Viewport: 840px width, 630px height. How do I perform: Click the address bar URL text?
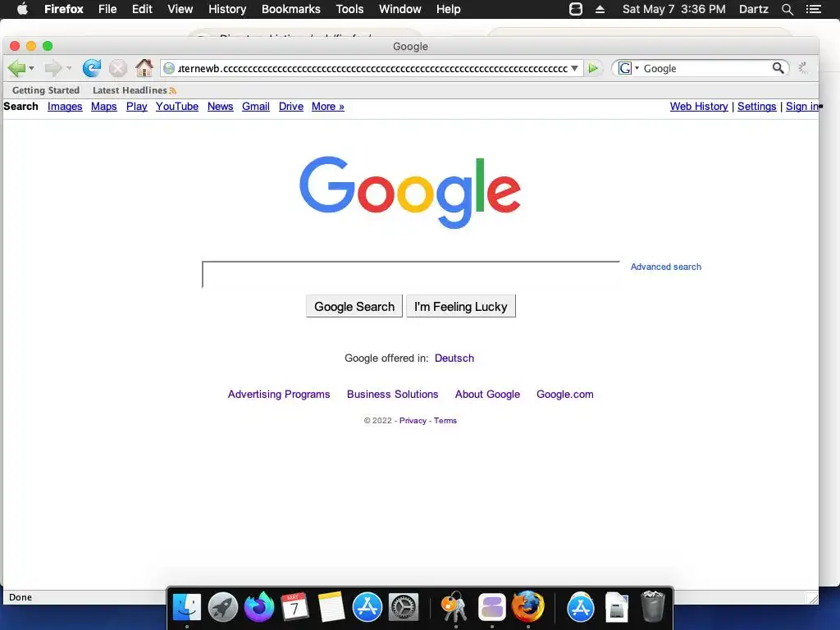tap(372, 68)
